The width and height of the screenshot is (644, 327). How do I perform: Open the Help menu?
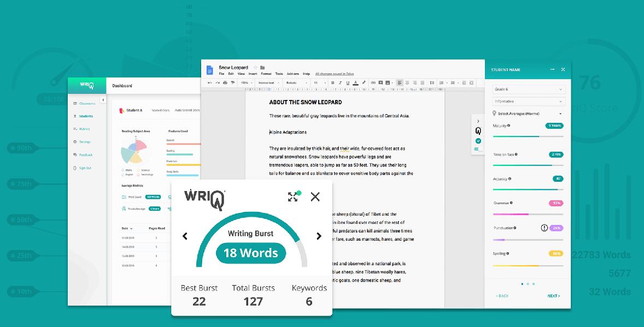click(306, 74)
